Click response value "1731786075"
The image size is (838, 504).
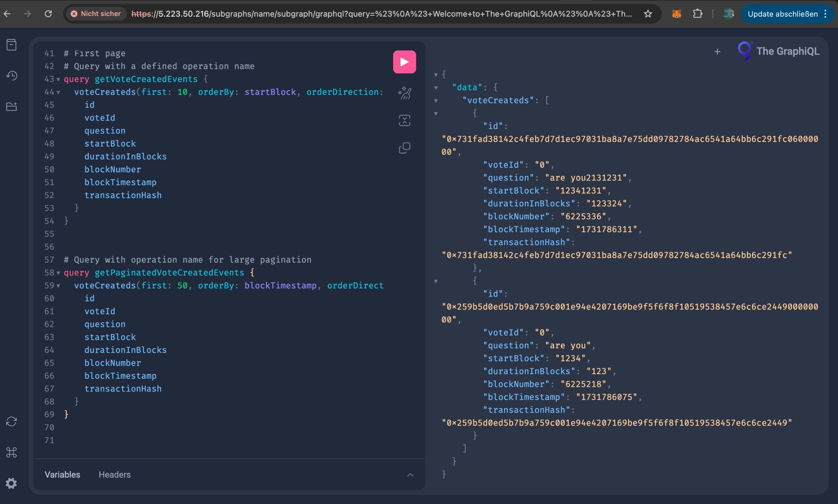607,397
